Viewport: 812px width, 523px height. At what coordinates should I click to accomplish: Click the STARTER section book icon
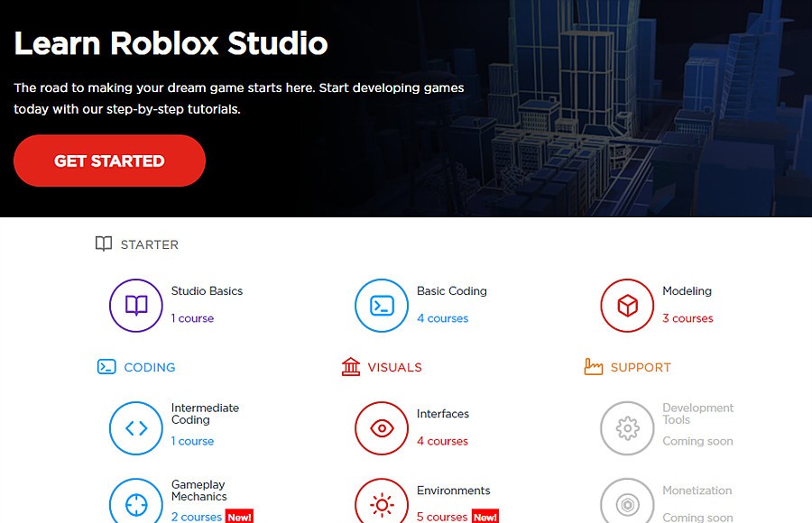click(104, 243)
